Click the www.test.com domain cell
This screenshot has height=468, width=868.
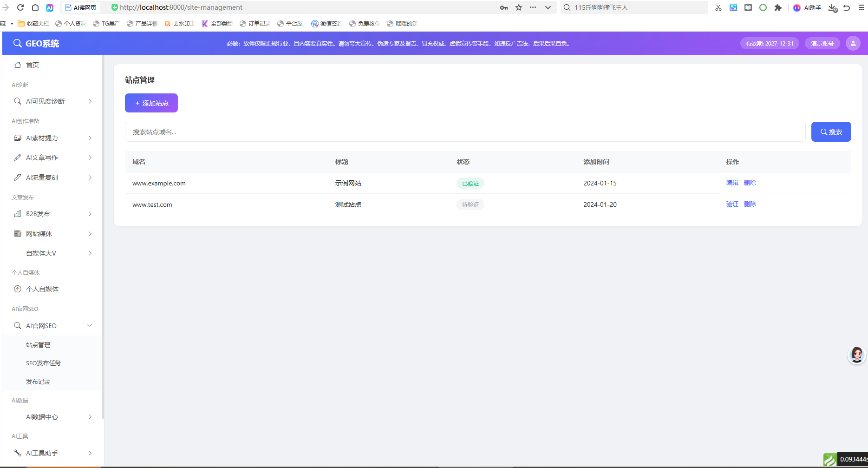pos(152,204)
